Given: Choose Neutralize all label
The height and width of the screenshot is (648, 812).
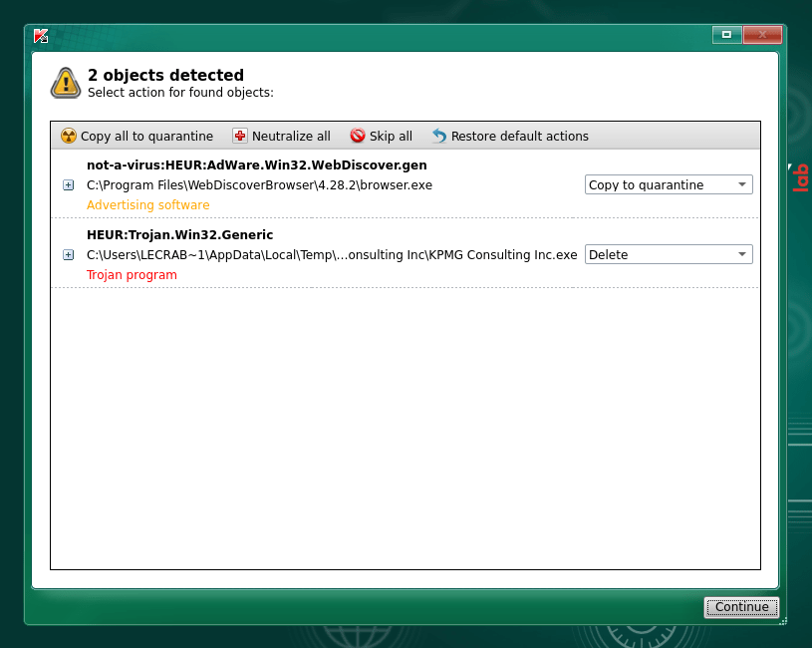Looking at the screenshot, I should (291, 137).
